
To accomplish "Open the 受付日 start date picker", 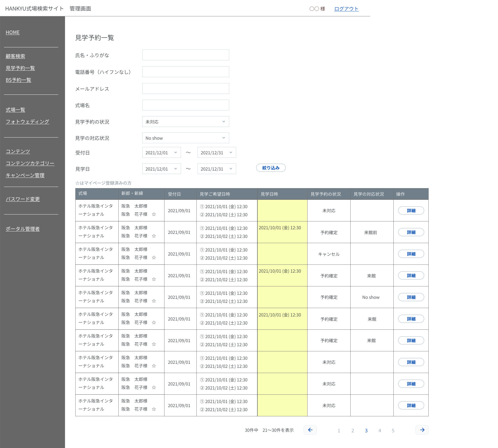I will pos(161,152).
